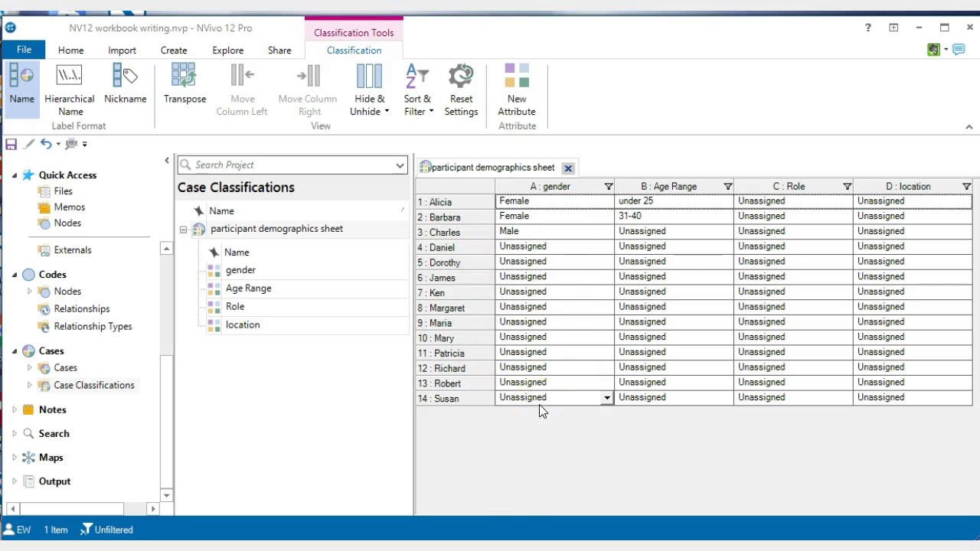Viewport: 980px width, 551px height.
Task: Open the Output group
Action: 54,481
